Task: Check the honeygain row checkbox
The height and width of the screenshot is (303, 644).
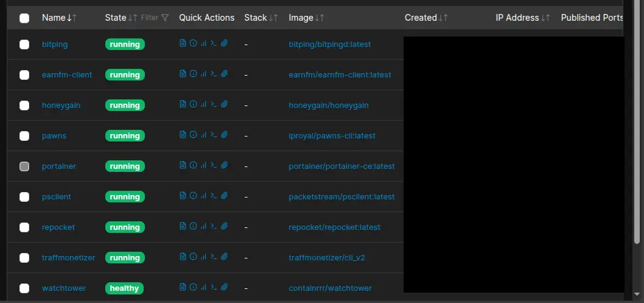Action: tap(24, 105)
